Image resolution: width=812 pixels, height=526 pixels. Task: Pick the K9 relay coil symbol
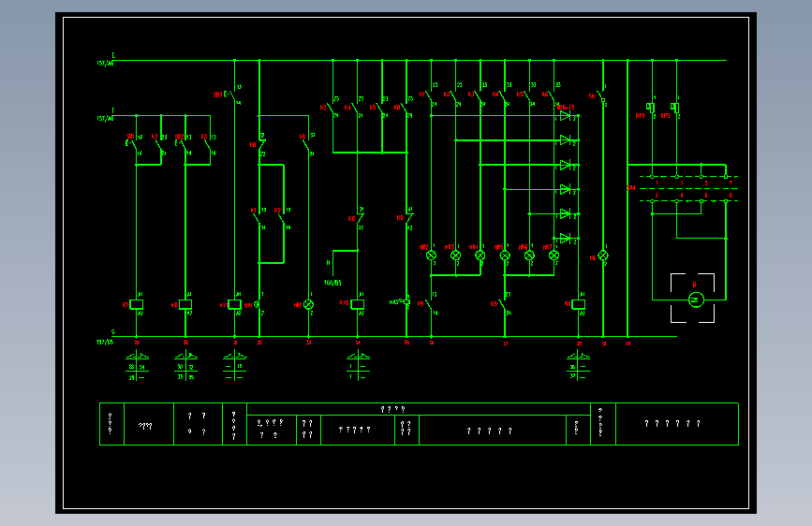click(579, 304)
